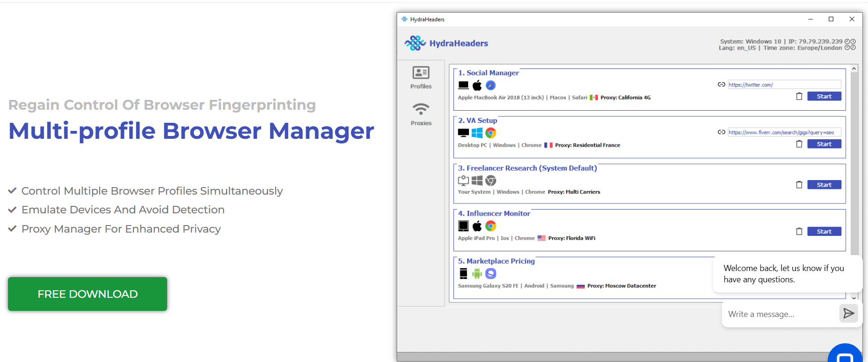Click 'Proxy: Florida WiFi' text
868x362 pixels.
[x=571, y=238]
